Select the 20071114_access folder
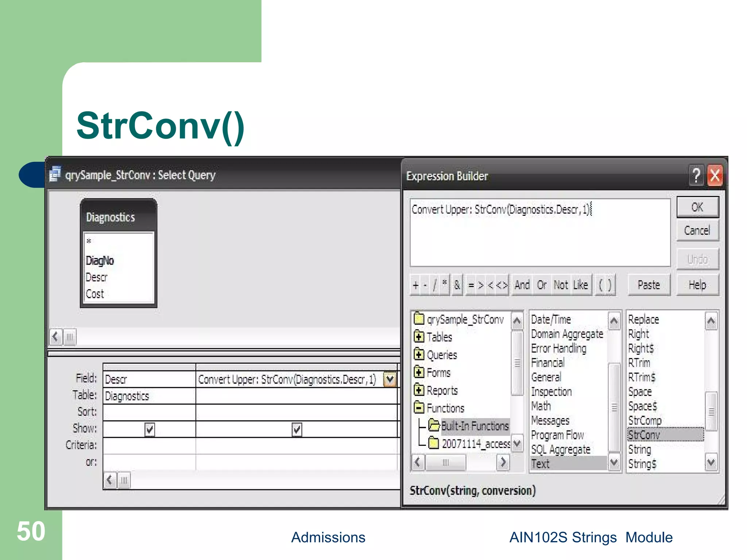747x560 pixels. pos(469,444)
